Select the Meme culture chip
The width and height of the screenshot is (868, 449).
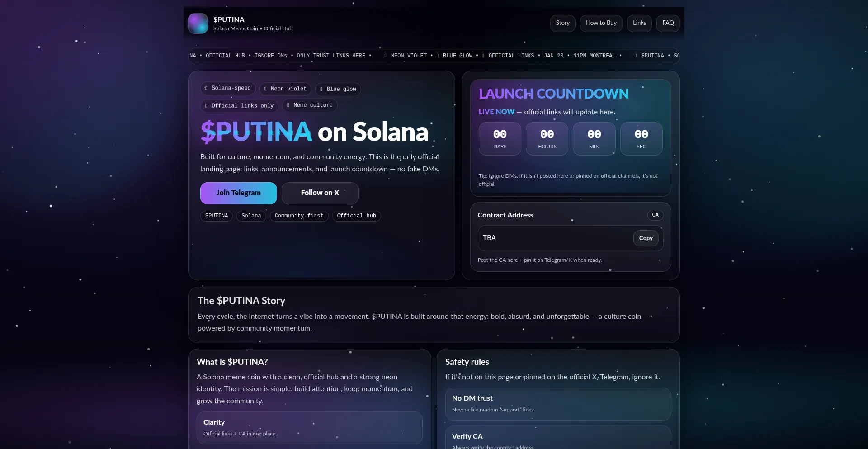coord(310,105)
